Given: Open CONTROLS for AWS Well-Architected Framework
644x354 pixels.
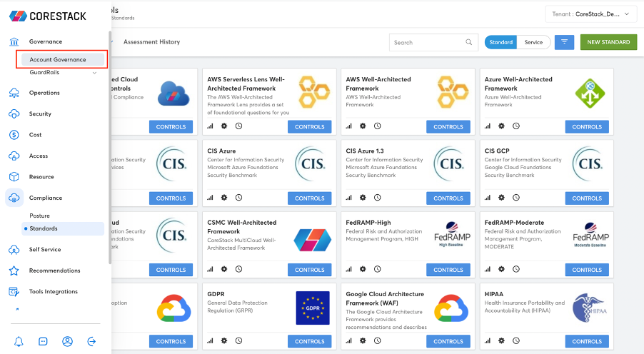Looking at the screenshot, I should coord(448,127).
